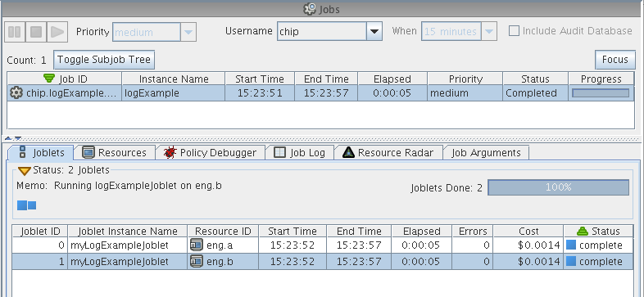Click Completed status cell

click(535, 93)
